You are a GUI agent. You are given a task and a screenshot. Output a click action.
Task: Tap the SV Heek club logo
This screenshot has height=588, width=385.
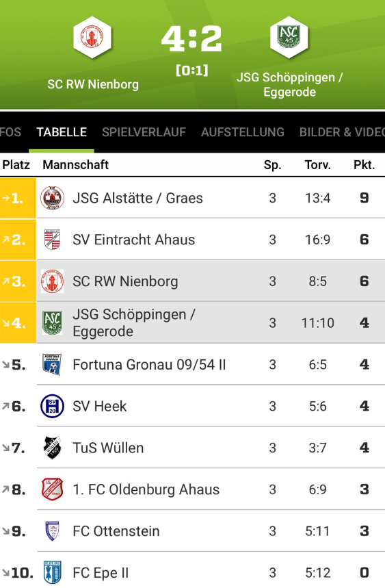52,406
